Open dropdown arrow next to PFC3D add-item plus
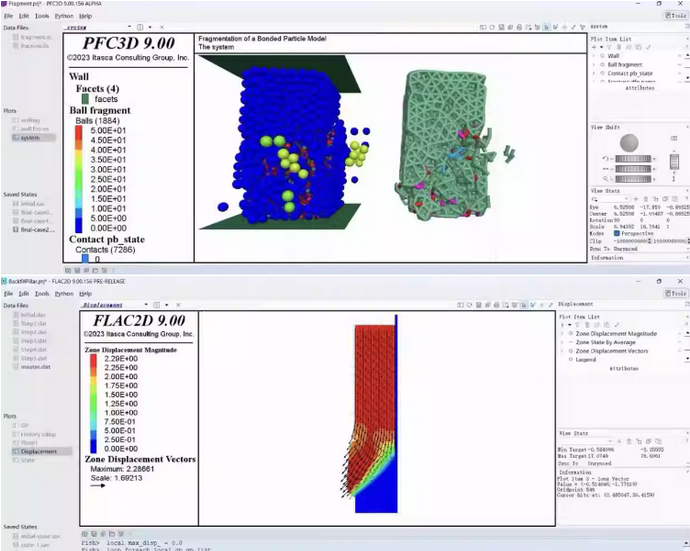The height and width of the screenshot is (551, 690). point(602,47)
